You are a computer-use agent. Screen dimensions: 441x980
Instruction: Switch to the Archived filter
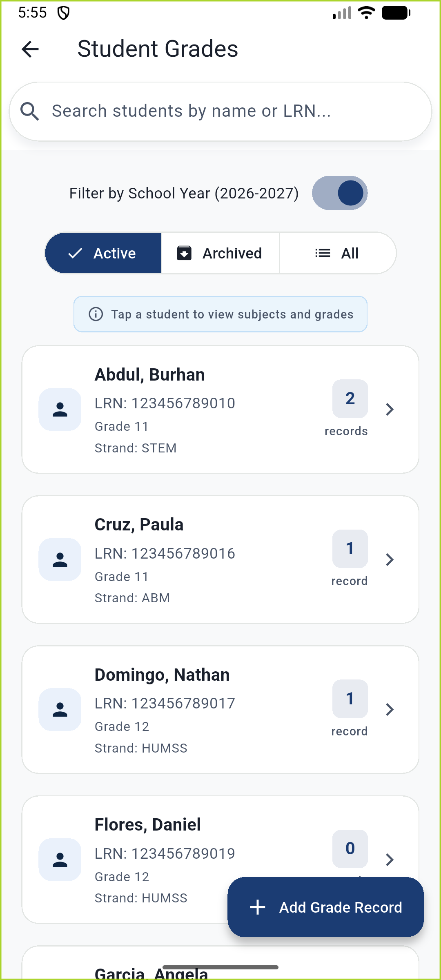tap(220, 253)
